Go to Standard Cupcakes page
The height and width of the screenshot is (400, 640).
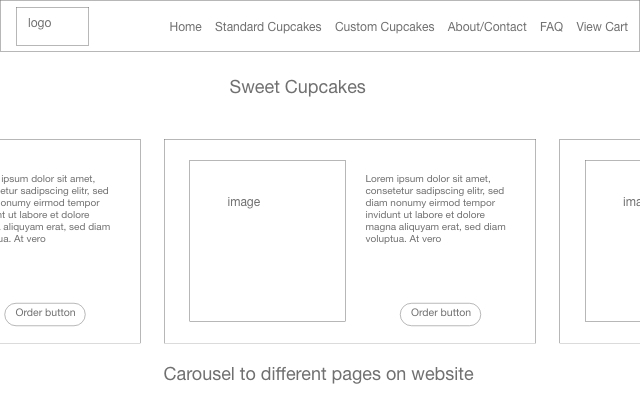point(268,27)
